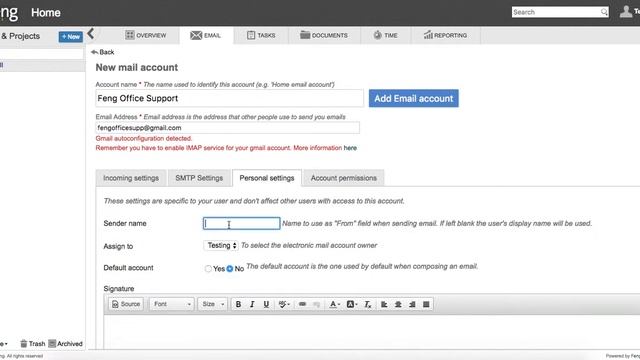The height and width of the screenshot is (360, 640).
Task: Open the Reporting tab
Action: (x=445, y=36)
